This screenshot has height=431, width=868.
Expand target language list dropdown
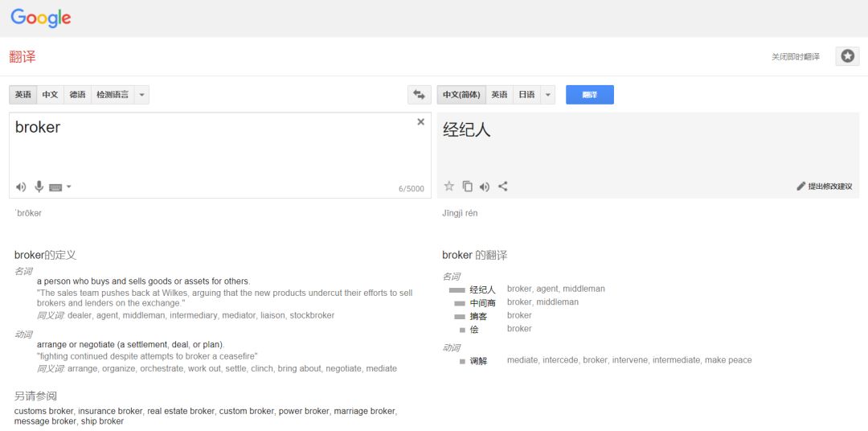pyautogui.click(x=548, y=95)
